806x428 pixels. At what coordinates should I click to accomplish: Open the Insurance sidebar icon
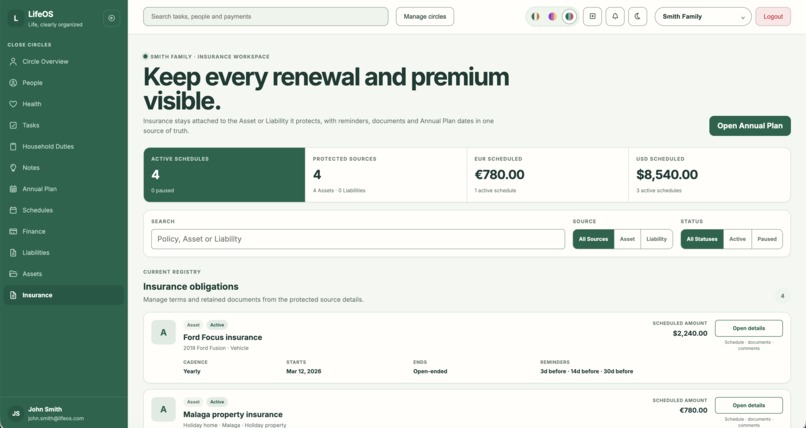[x=13, y=295]
